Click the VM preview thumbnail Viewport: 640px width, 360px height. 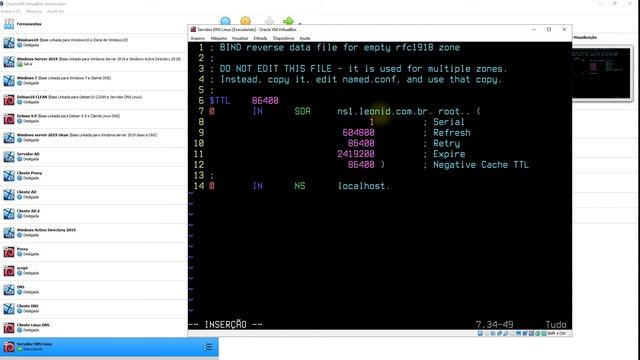601,73
